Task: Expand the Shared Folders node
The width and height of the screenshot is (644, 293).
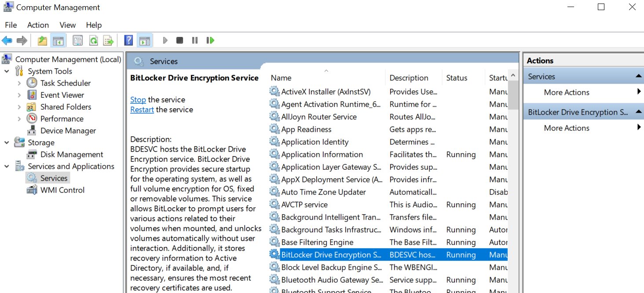Action: [19, 107]
